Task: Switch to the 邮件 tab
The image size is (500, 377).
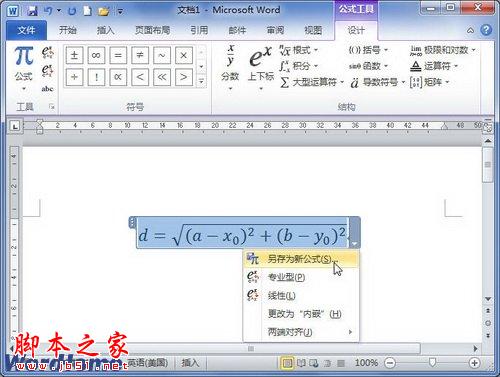Action: coord(237,30)
